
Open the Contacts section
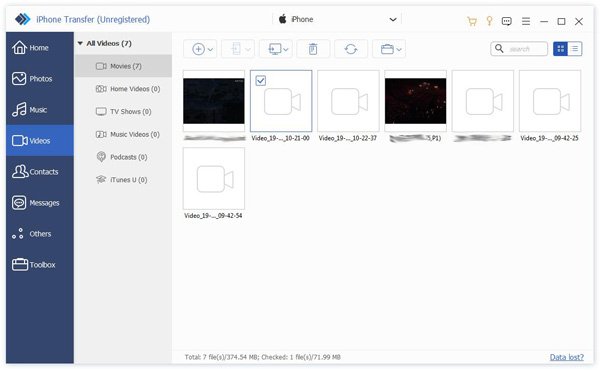39,171
